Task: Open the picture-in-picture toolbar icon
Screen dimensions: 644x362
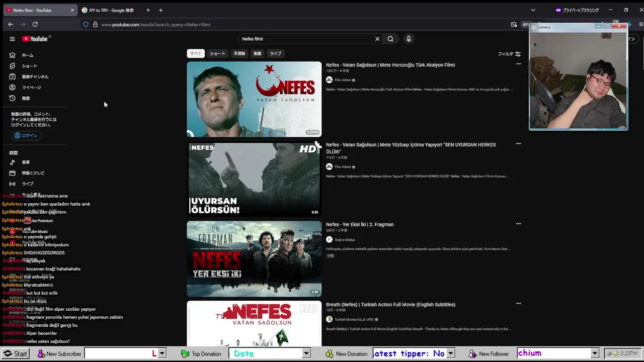Action: (x=514, y=24)
